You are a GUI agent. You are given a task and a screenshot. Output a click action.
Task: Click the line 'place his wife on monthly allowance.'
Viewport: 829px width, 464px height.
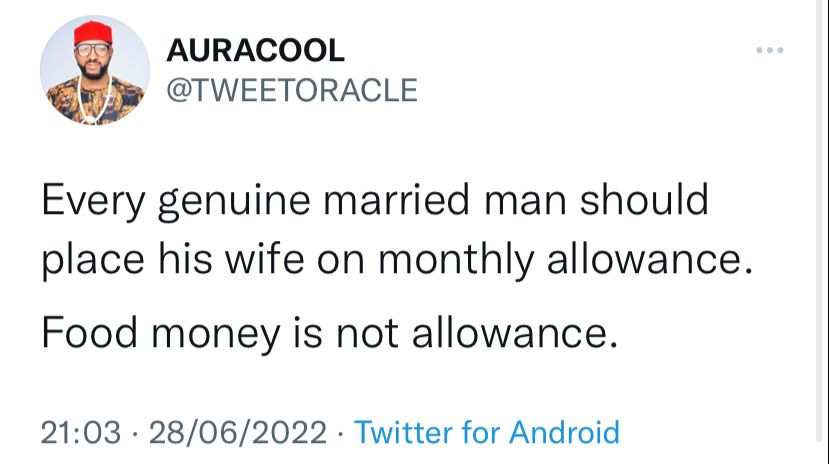click(397, 260)
